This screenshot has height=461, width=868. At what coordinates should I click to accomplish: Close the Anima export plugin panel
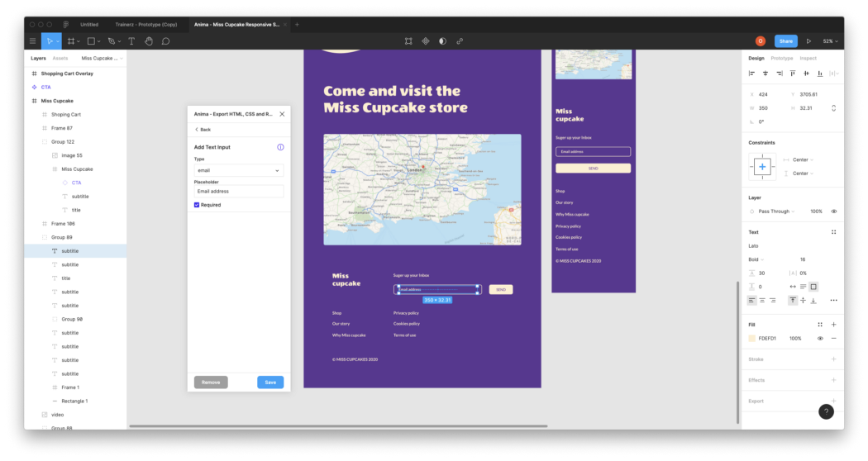pyautogui.click(x=283, y=114)
